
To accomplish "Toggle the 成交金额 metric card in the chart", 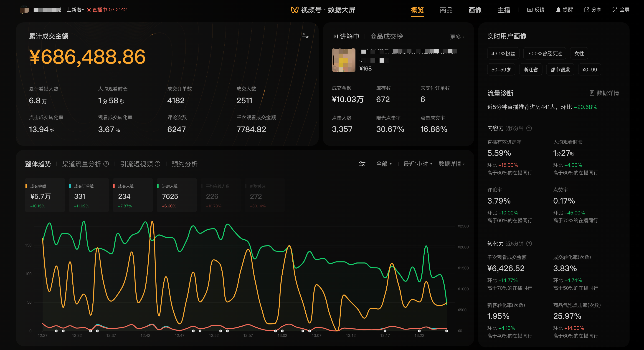I will pos(45,195).
